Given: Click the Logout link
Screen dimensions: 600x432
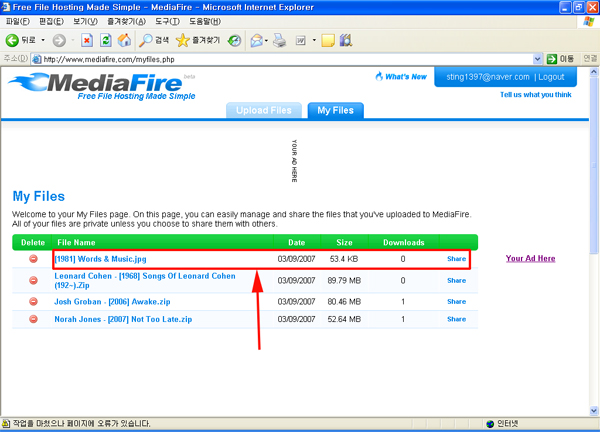Looking at the screenshot, I should pyautogui.click(x=551, y=77).
